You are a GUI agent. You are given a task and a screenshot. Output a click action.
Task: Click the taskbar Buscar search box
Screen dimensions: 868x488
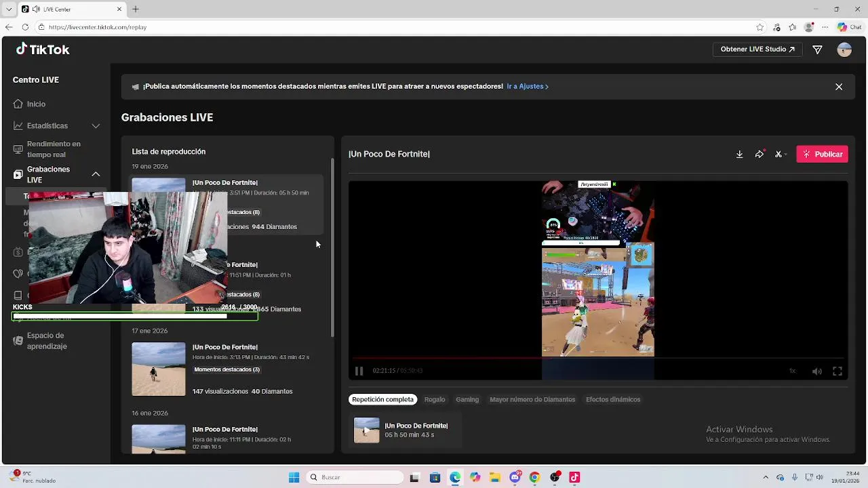pos(353,477)
